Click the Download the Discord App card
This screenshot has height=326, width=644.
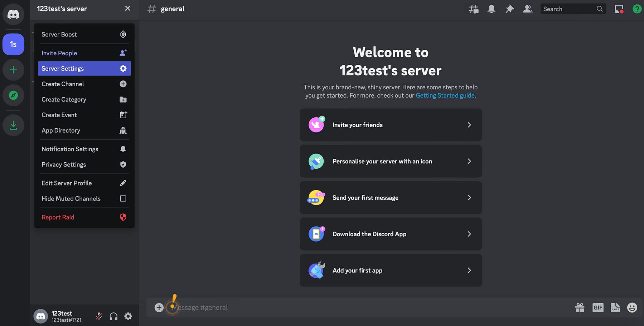(390, 234)
